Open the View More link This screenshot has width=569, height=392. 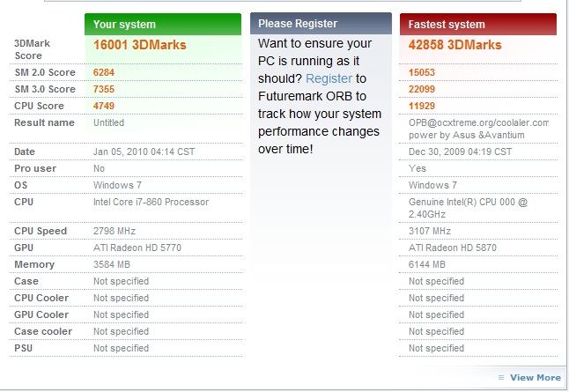click(535, 377)
